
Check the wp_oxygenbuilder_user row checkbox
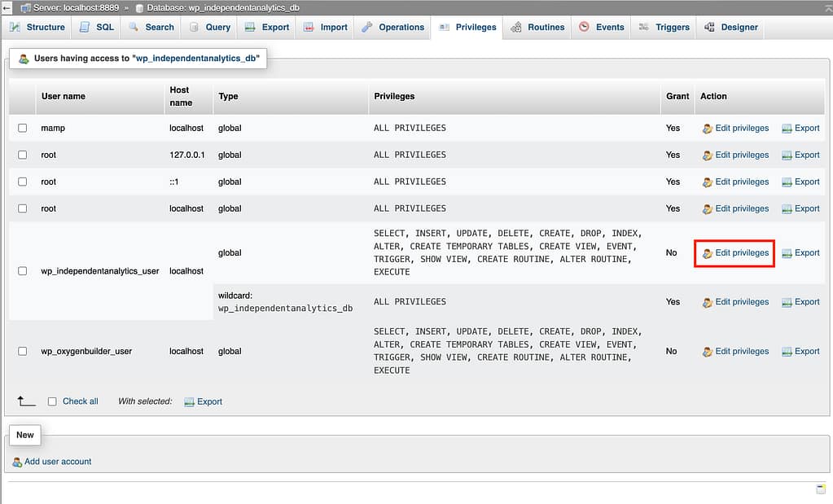point(23,352)
